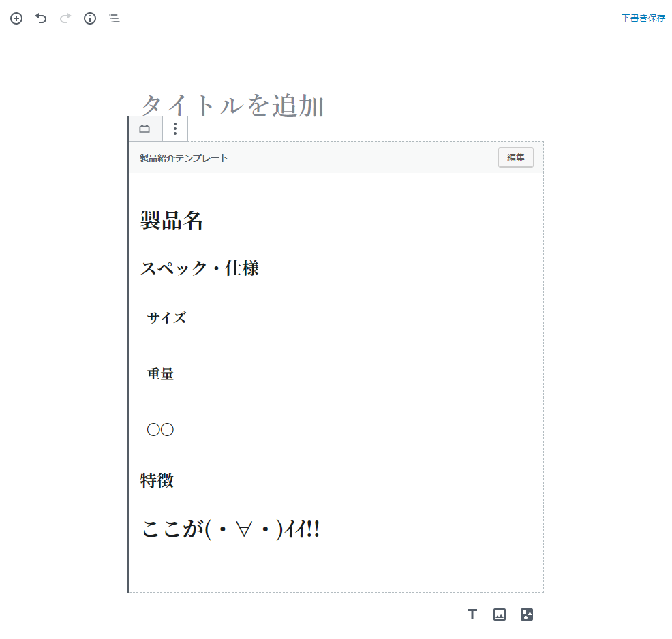Select the 特徴 heading
The width and height of the screenshot is (672, 639).
click(157, 480)
